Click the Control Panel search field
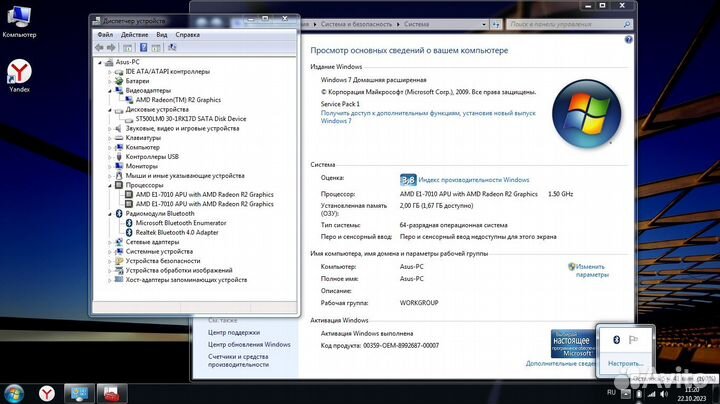This screenshot has width=720, height=404. coord(569,24)
